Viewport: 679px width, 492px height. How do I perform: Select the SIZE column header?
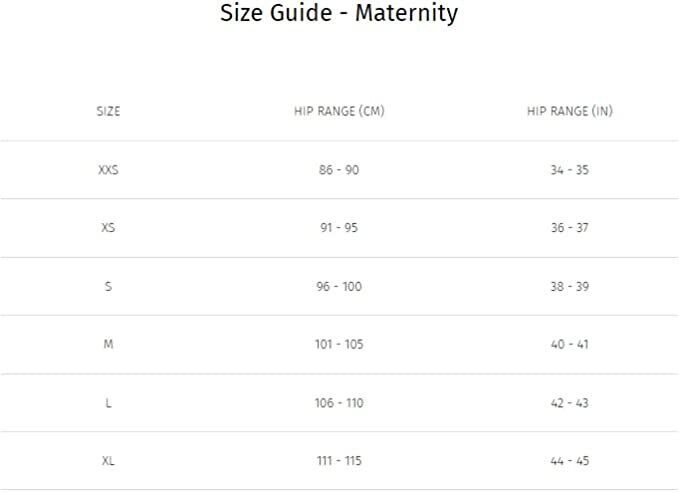[108, 111]
